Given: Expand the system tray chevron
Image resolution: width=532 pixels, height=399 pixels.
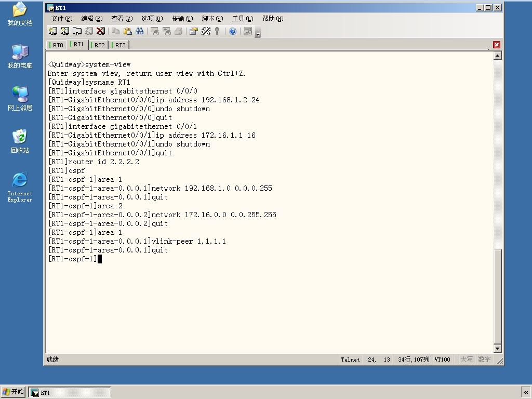Looking at the screenshot, I should 526,393.
